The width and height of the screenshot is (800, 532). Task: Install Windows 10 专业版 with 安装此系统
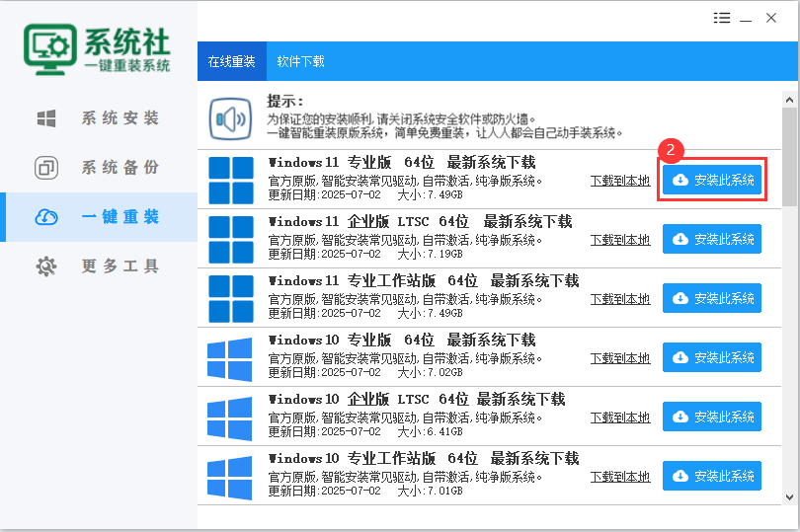[x=712, y=357]
